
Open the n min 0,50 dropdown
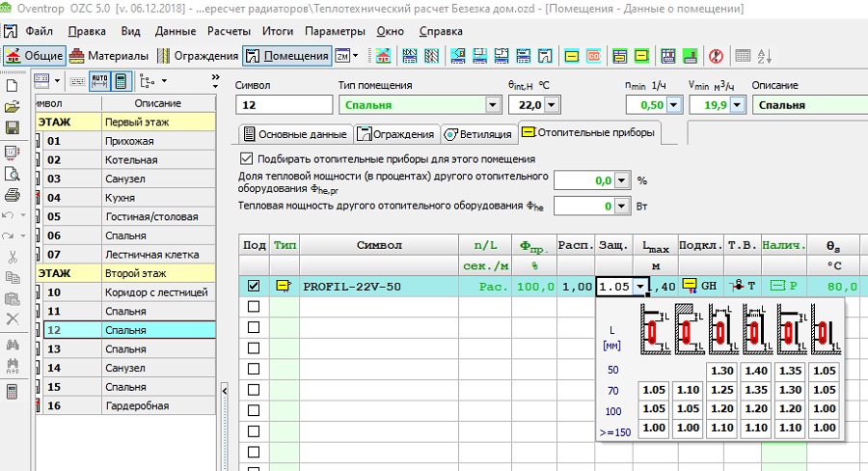pyautogui.click(x=659, y=105)
